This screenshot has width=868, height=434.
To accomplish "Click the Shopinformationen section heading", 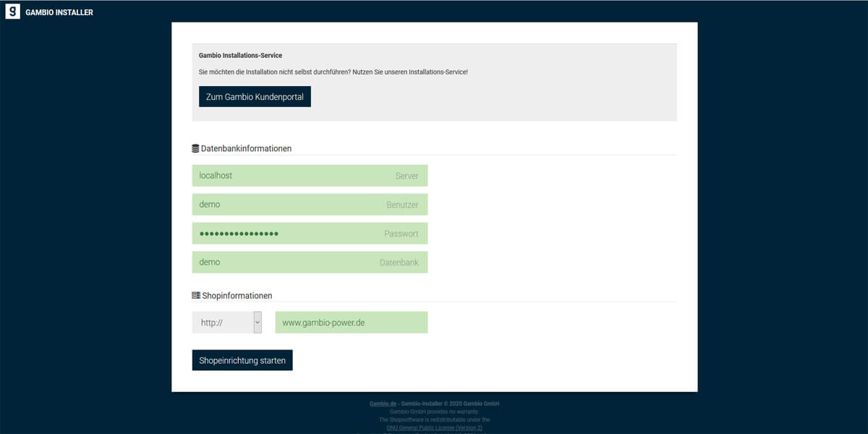I will [237, 296].
